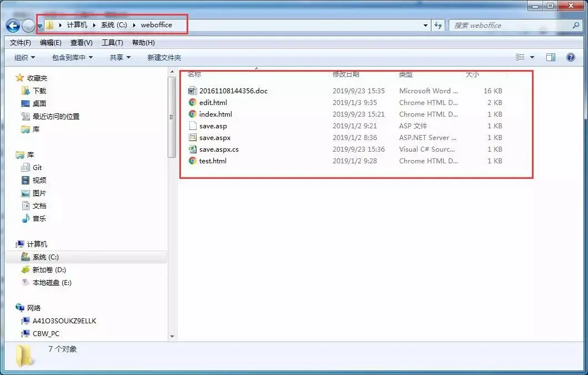588x375 pixels.
Task: Select the 新加卷 (D:) drive
Action: [49, 270]
